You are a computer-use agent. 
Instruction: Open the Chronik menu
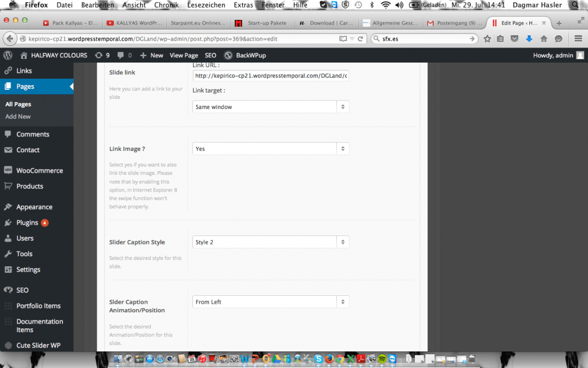tap(166, 5)
